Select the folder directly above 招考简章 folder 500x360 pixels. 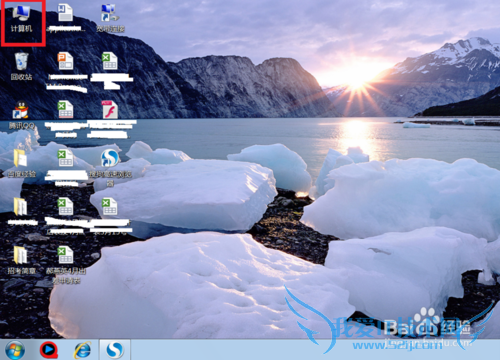(20, 207)
